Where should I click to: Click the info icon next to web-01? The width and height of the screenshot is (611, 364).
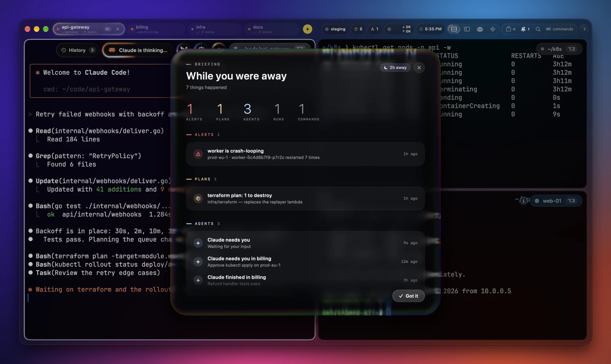tap(523, 201)
